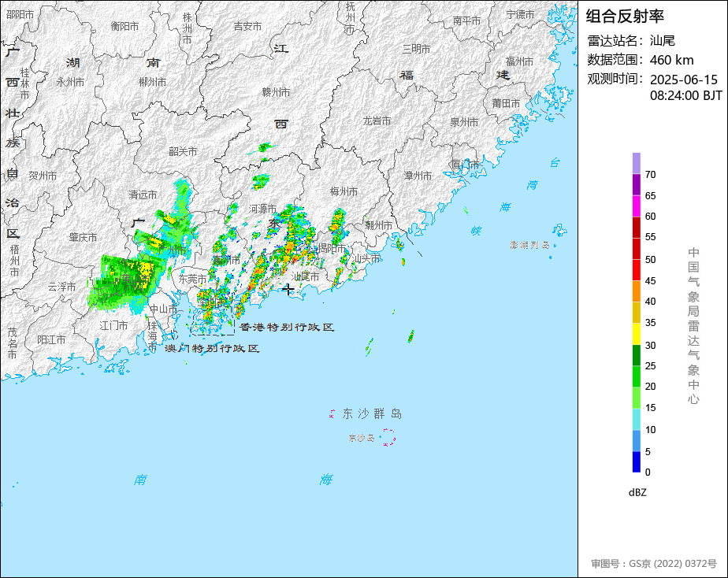The width and height of the screenshot is (728, 578).
Task: Click the observation date 2025-06-15
Action: click(x=683, y=80)
